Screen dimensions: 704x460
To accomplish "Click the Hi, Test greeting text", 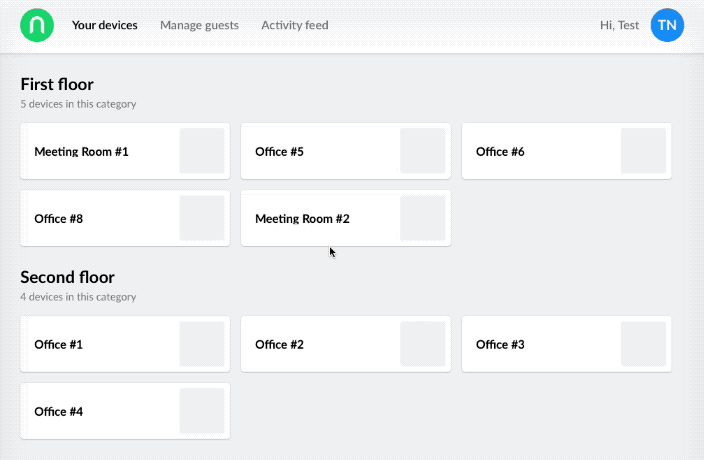I will pyautogui.click(x=619, y=25).
